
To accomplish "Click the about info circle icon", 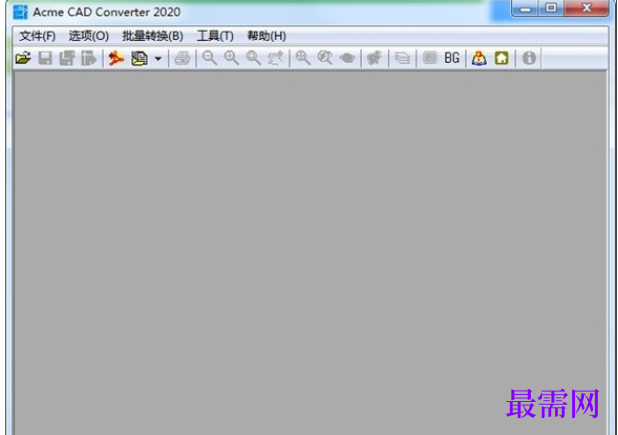I will point(529,58).
